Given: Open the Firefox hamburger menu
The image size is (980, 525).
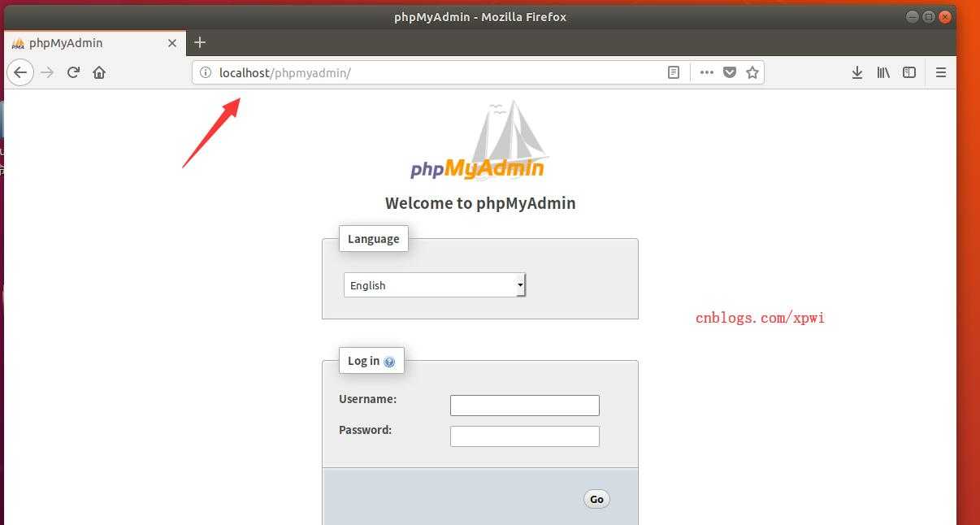Looking at the screenshot, I should pos(941,72).
